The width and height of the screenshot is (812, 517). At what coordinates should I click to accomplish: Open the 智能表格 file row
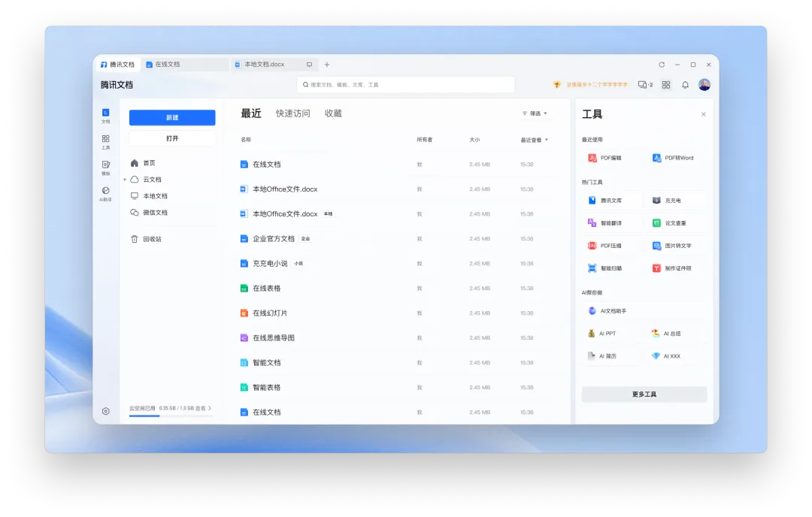coord(397,388)
